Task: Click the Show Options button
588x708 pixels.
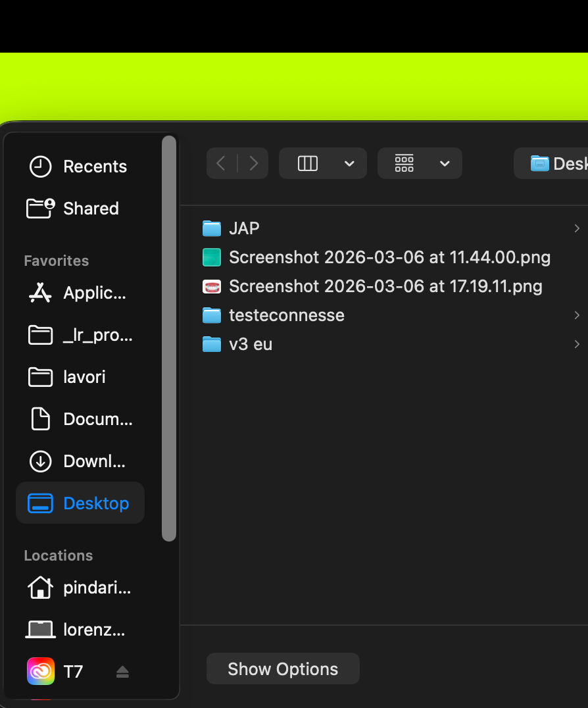Action: pyautogui.click(x=283, y=669)
